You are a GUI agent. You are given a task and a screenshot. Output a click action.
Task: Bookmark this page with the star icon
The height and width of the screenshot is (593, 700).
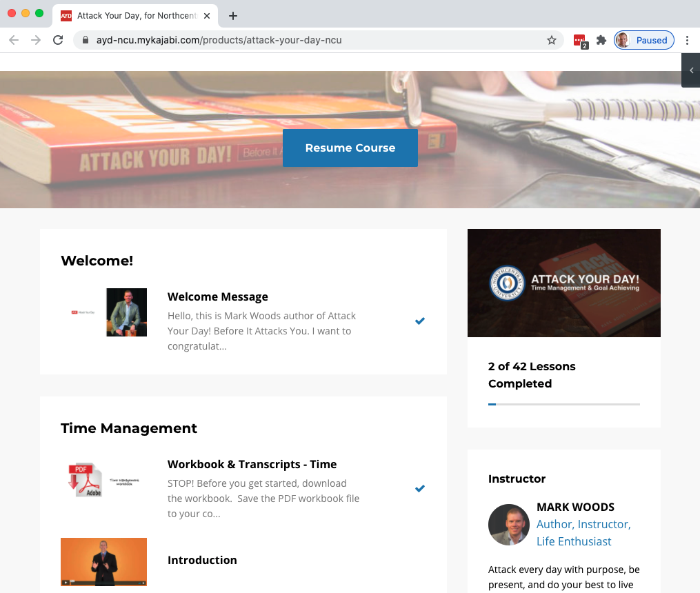click(552, 40)
